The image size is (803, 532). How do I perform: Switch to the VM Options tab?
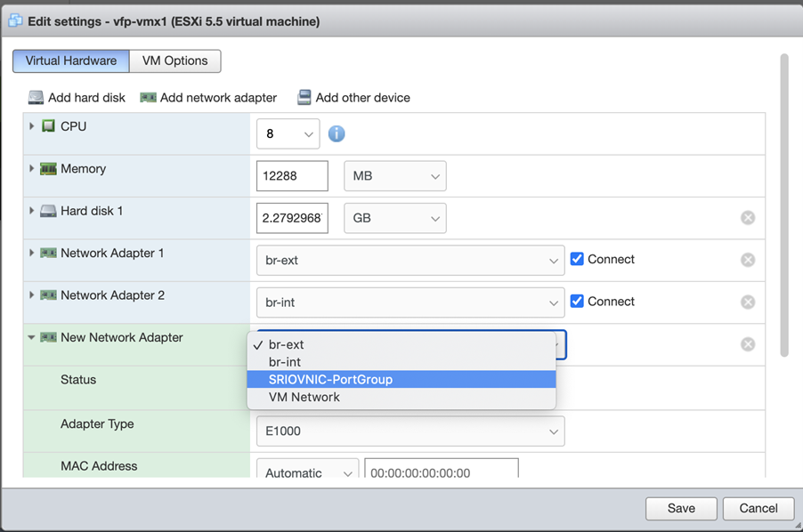tap(174, 60)
